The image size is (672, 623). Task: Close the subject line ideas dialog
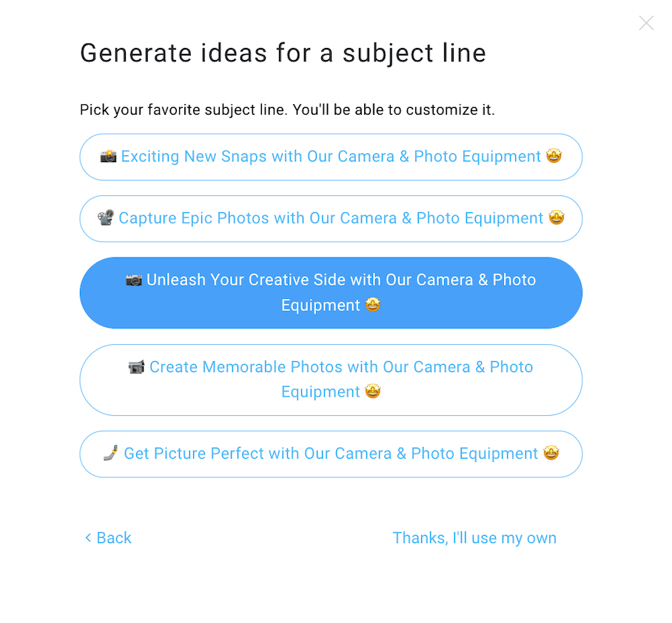[646, 23]
